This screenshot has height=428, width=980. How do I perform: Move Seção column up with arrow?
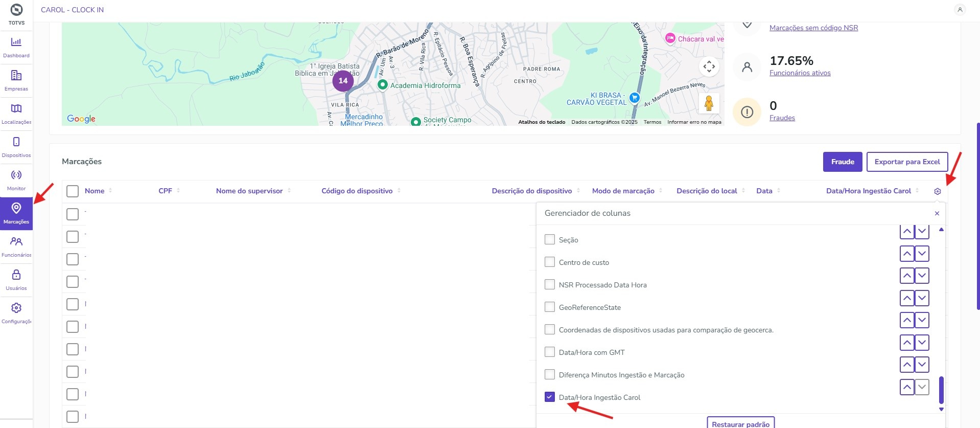(907, 231)
